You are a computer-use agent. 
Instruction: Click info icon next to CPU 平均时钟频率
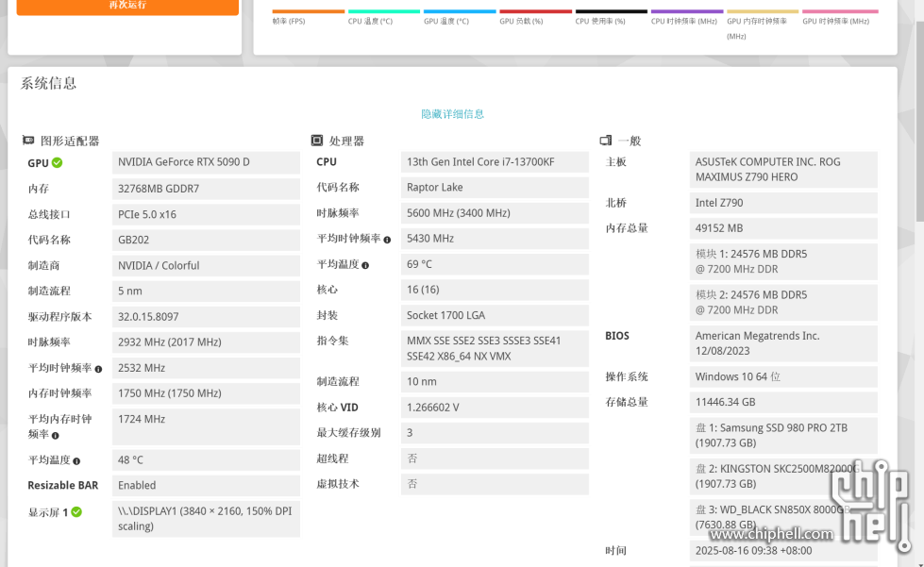point(387,240)
